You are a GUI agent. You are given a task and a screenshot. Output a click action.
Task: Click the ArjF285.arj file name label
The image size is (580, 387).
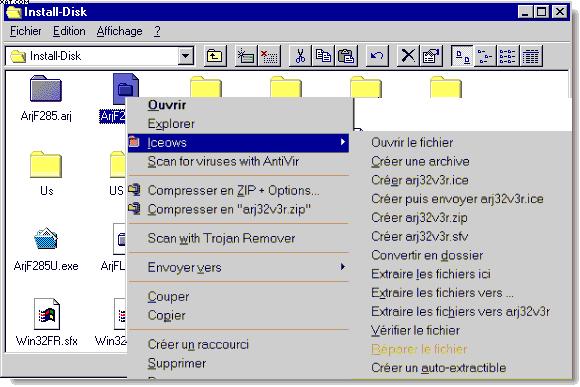click(46, 116)
